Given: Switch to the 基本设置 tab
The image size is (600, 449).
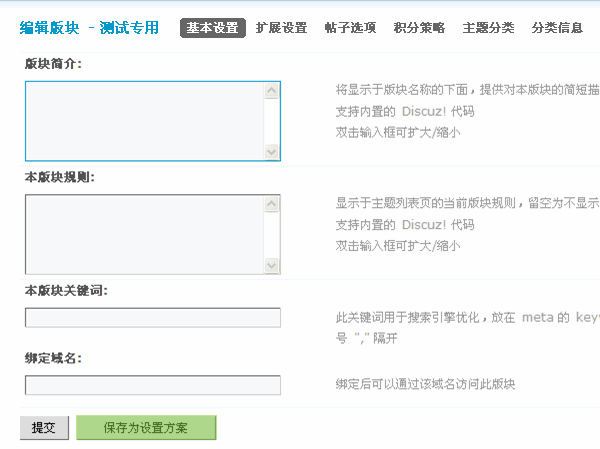Looking at the screenshot, I should point(212,28).
